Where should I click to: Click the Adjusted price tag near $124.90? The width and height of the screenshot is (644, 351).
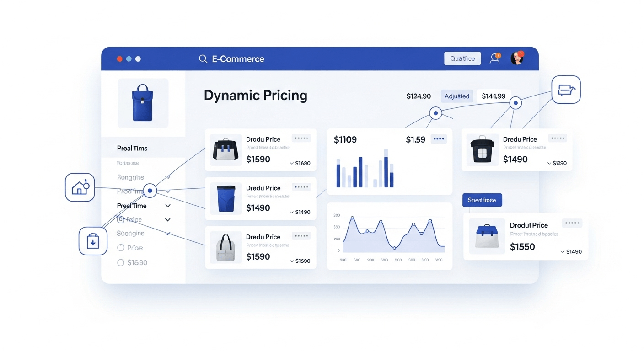click(456, 96)
